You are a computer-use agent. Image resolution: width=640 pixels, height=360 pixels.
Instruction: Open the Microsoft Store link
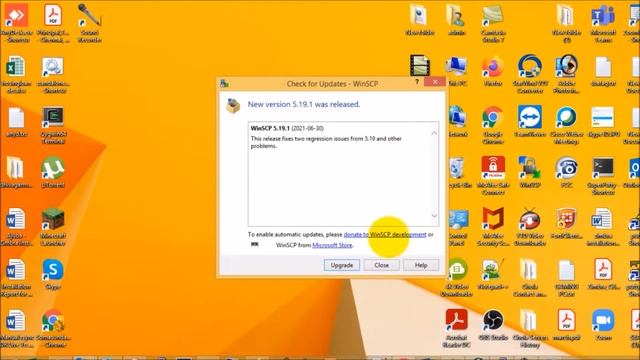(332, 245)
